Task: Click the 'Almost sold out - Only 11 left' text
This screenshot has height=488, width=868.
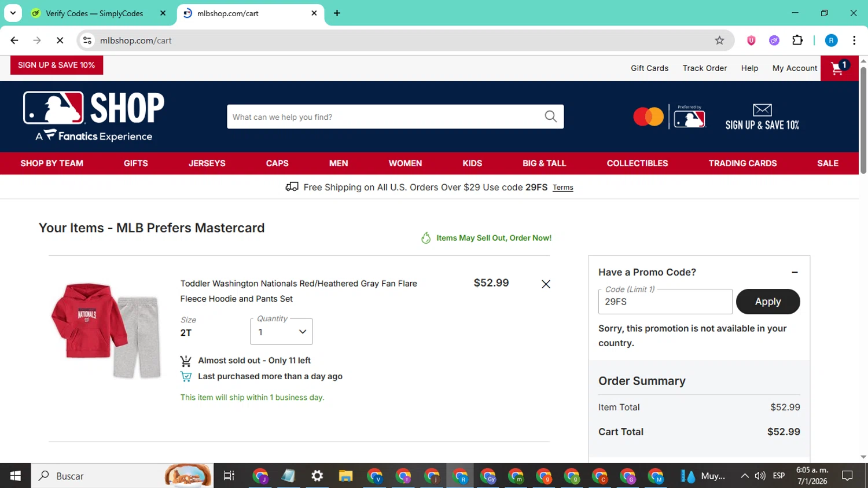Action: point(254,361)
